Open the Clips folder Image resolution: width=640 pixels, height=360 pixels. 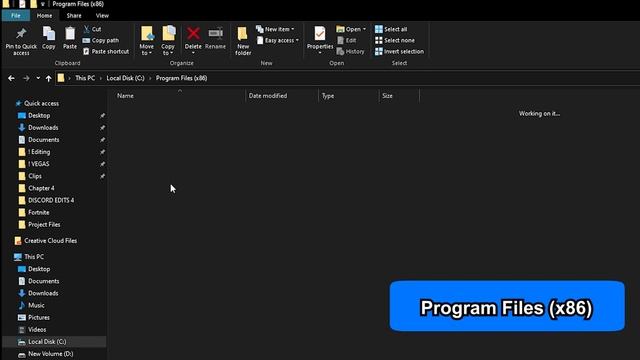point(35,176)
